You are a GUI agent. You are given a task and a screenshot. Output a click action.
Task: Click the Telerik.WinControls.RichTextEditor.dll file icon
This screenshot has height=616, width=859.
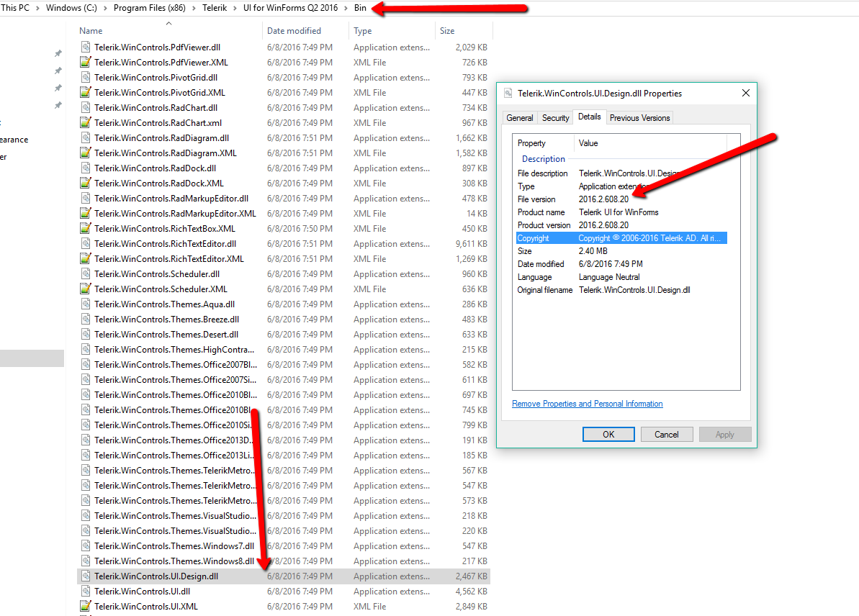86,244
